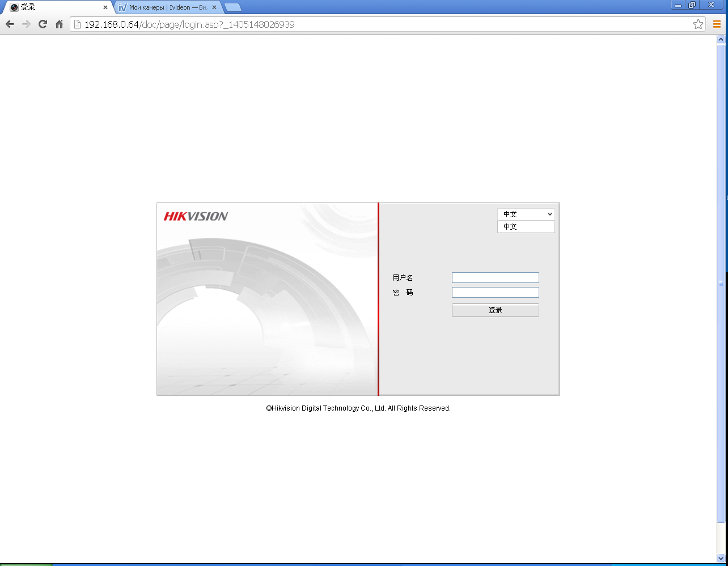728x566 pixels.
Task: Minimize the browser window
Action: (678, 5)
